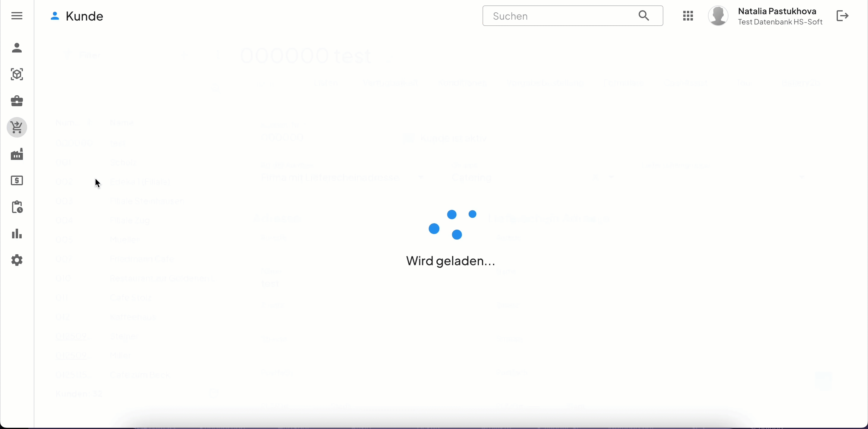Open the Gruppe dropdown showing Catering
The height and width of the screenshot is (429, 868).
612,177
